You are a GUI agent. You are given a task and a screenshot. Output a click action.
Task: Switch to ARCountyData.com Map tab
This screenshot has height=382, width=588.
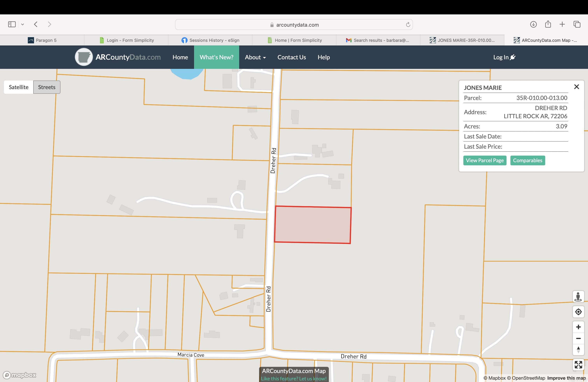546,40
